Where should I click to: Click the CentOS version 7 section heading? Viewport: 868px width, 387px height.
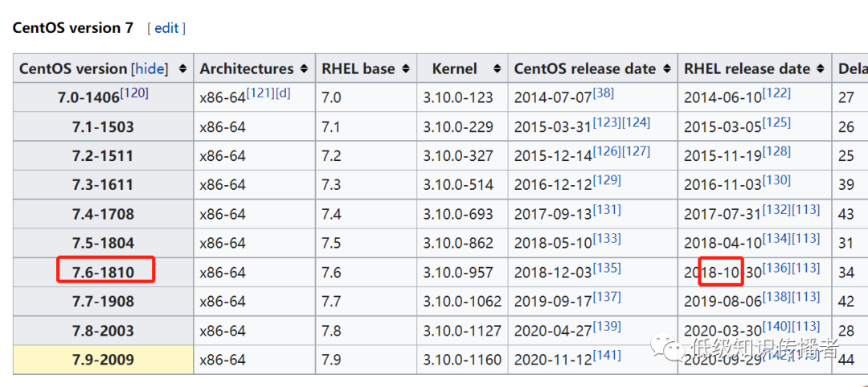tap(73, 27)
